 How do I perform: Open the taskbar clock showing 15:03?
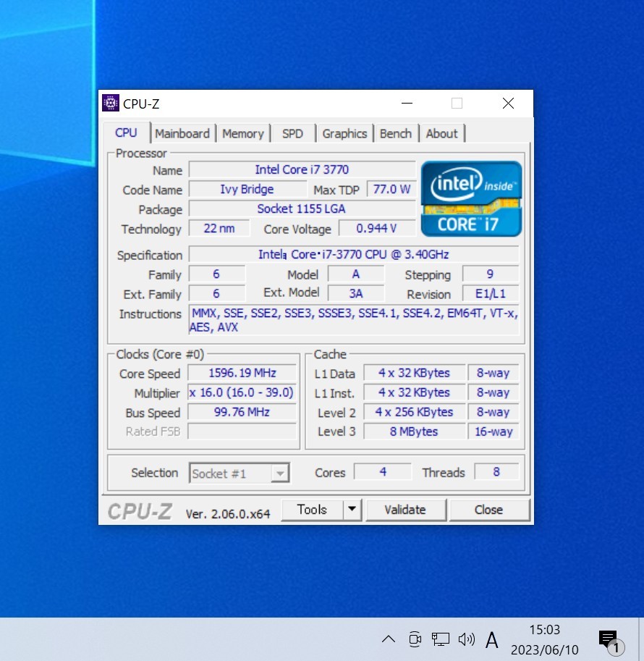pyautogui.click(x=544, y=639)
